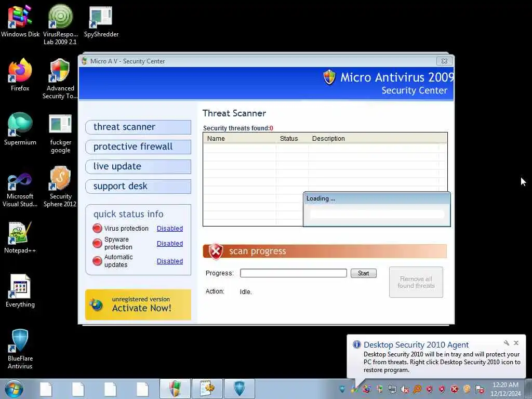Click the taskbar clock showing 12:20 AM

pos(505,389)
